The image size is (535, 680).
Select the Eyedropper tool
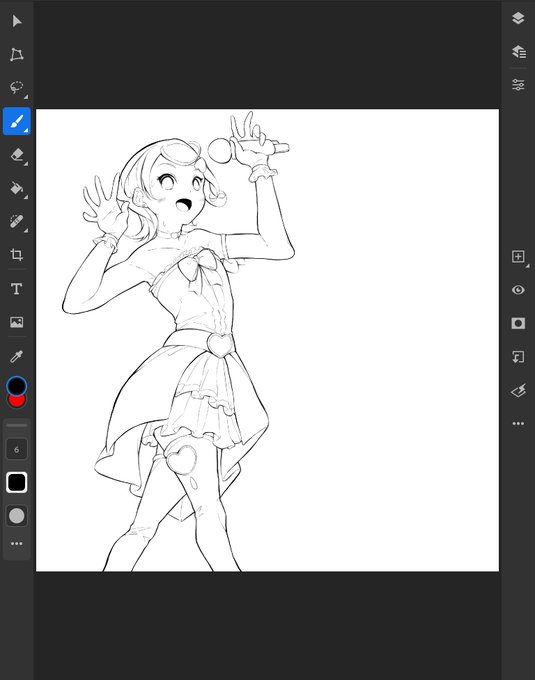click(16, 356)
